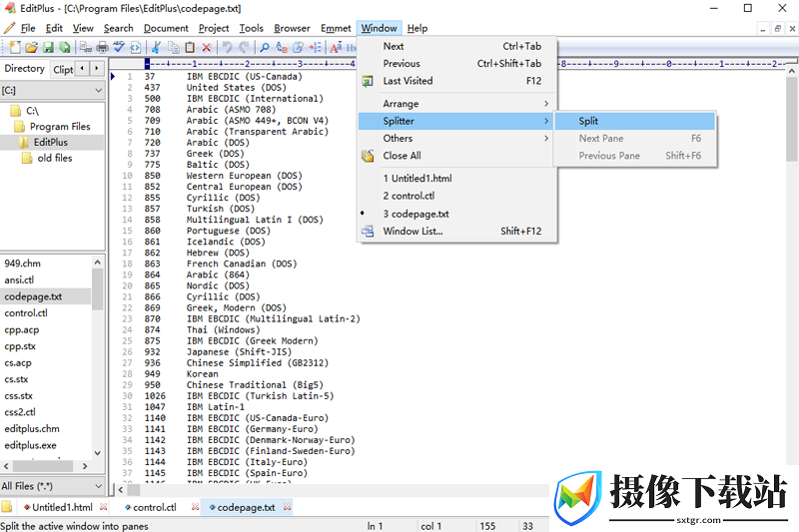Choose Close All in the Window menu
The height and width of the screenshot is (532, 799).
coord(455,156)
